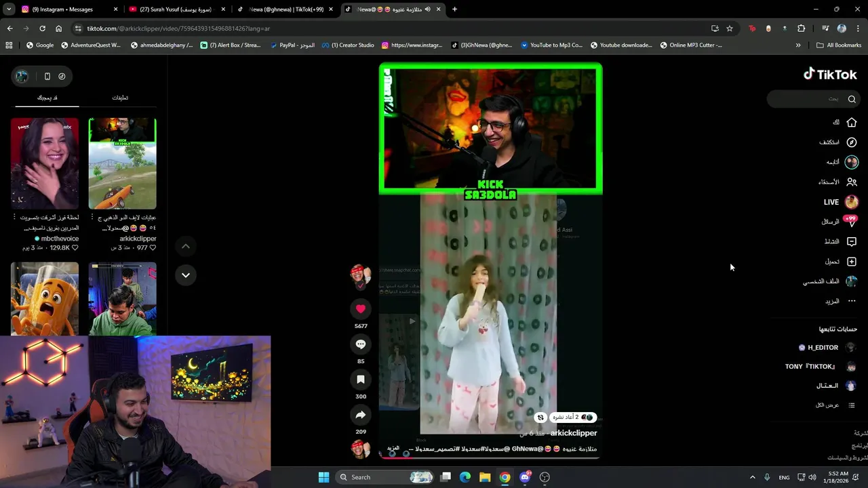868x488 pixels.
Task: Reload the page with the refresh icon
Action: pos(42,28)
